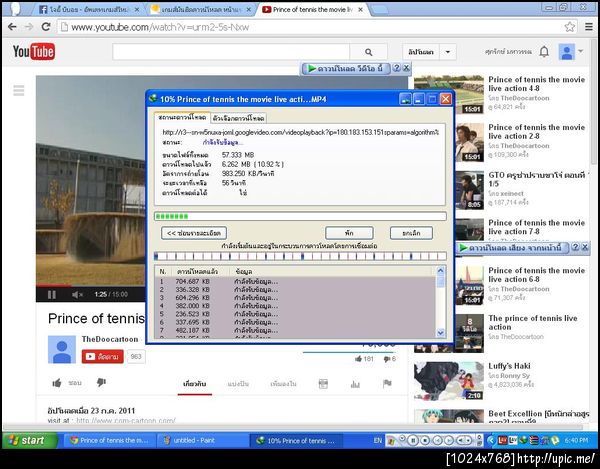Click the Chrome address bar

311,27
